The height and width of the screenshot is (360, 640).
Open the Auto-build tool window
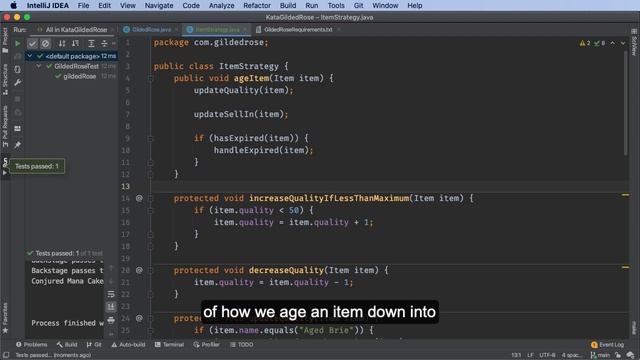tap(128, 344)
